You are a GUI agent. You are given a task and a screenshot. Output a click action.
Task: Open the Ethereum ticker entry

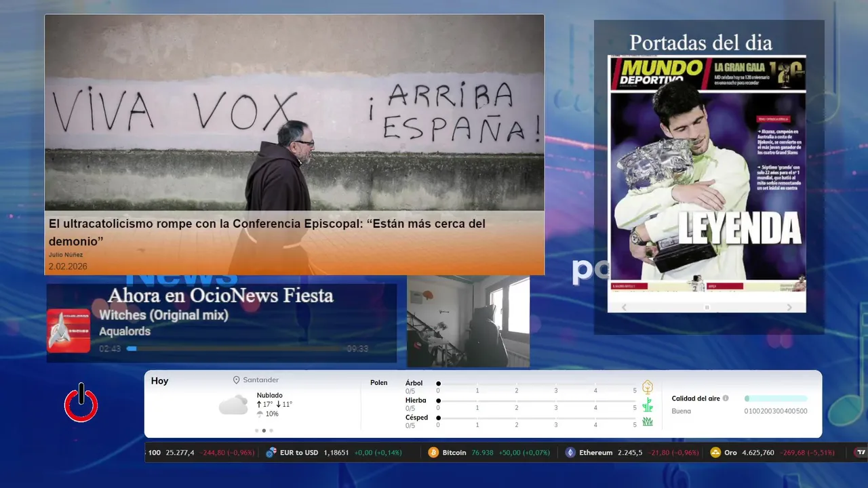click(x=632, y=452)
